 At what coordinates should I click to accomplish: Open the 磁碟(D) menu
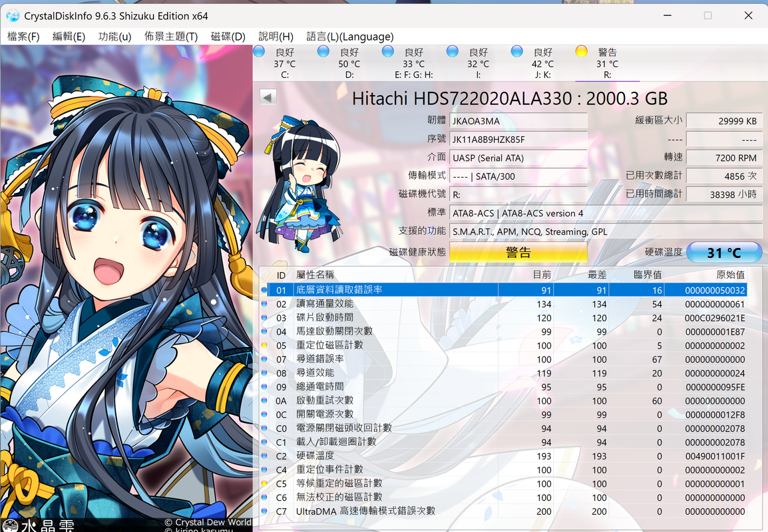point(228,37)
